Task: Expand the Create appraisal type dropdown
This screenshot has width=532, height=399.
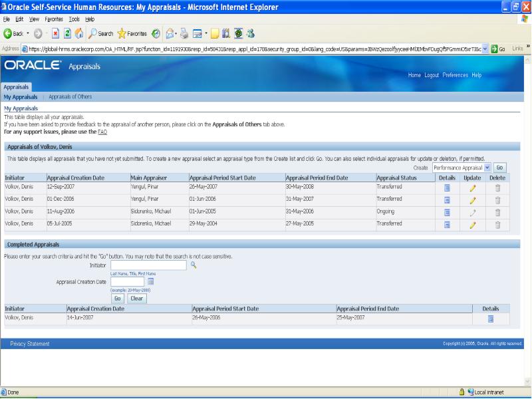Action: pyautogui.click(x=487, y=167)
